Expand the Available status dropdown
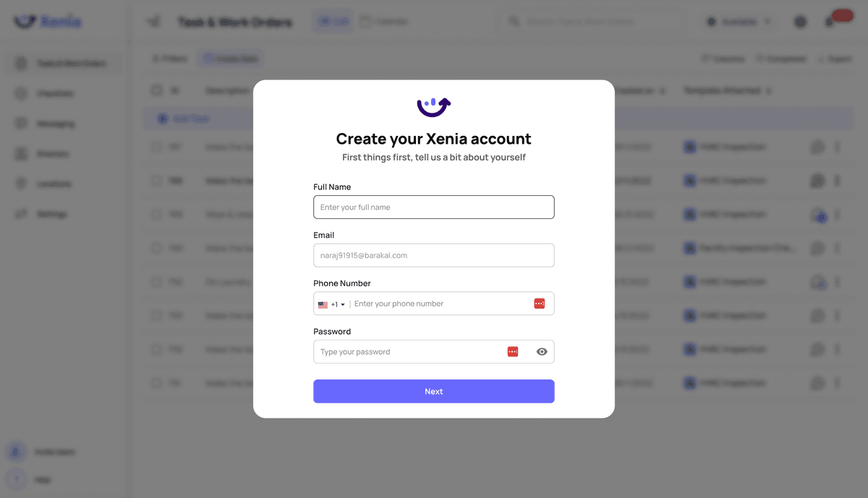 point(739,21)
